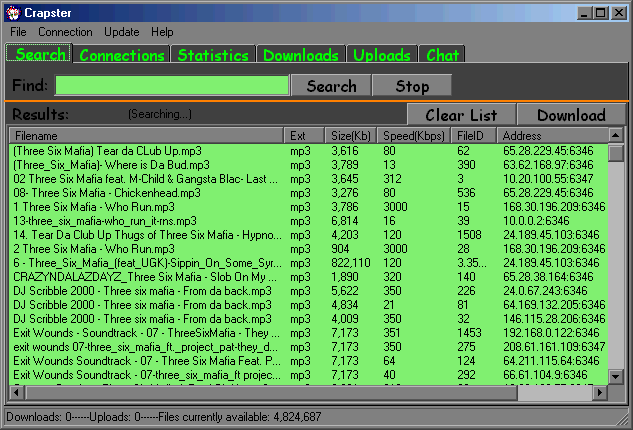Open the Connection menu
The width and height of the screenshot is (633, 430).
pyautogui.click(x=65, y=32)
